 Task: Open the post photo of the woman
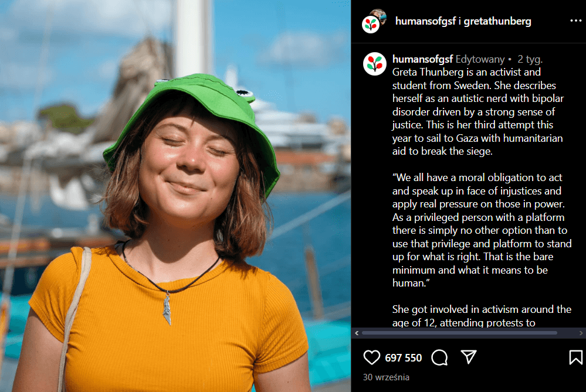(175, 196)
